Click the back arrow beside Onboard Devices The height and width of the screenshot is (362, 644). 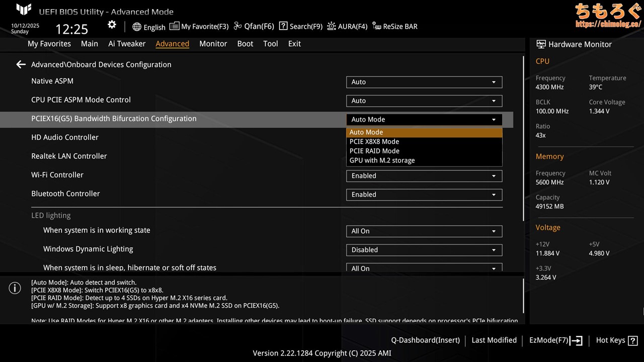click(x=21, y=64)
